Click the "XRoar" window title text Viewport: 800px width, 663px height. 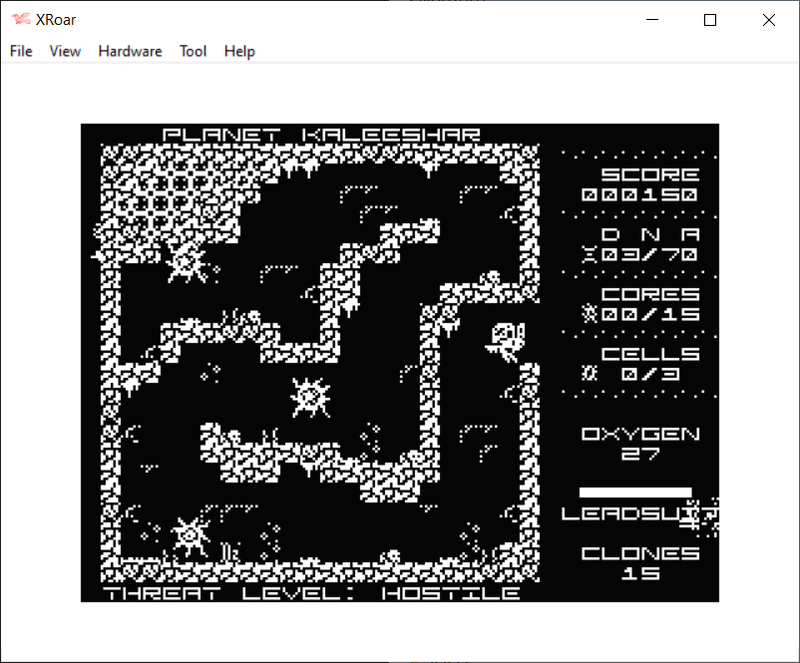pyautogui.click(x=56, y=19)
